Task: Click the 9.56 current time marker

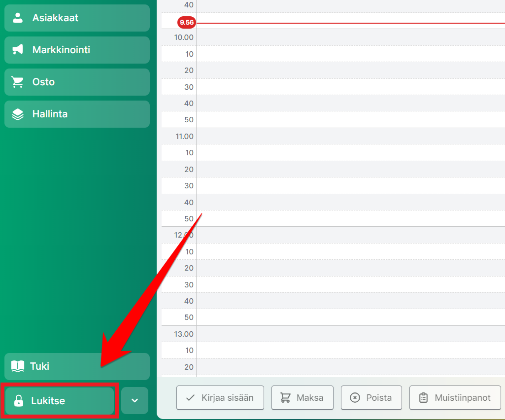Action: pyautogui.click(x=187, y=23)
